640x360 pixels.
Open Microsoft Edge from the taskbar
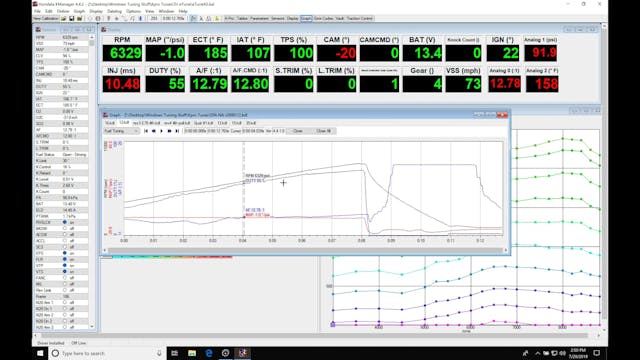[209, 353]
